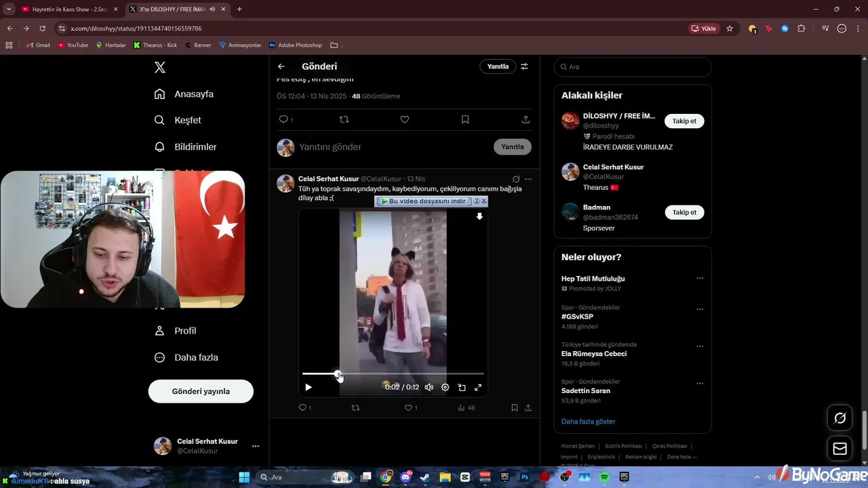Open the video settings gear
Screen dimensions: 868x488
446,388
